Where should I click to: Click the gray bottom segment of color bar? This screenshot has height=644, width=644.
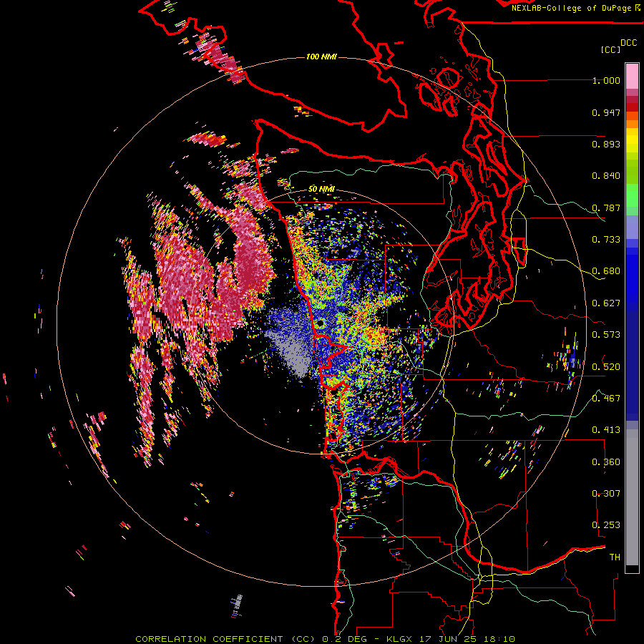click(632, 497)
